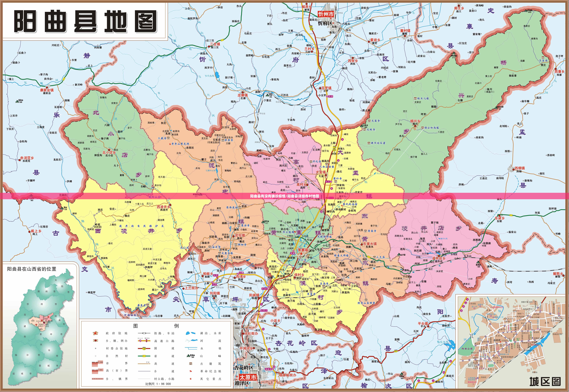Screen dimensions: 569x392
Task: Select the township road (乡道) legend line
Action: coord(144,371)
